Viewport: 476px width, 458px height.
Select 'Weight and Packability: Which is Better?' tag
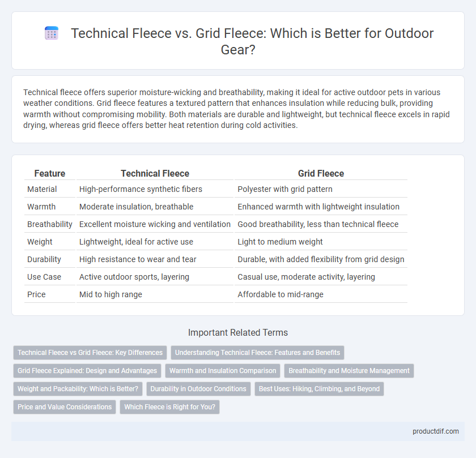(x=78, y=389)
